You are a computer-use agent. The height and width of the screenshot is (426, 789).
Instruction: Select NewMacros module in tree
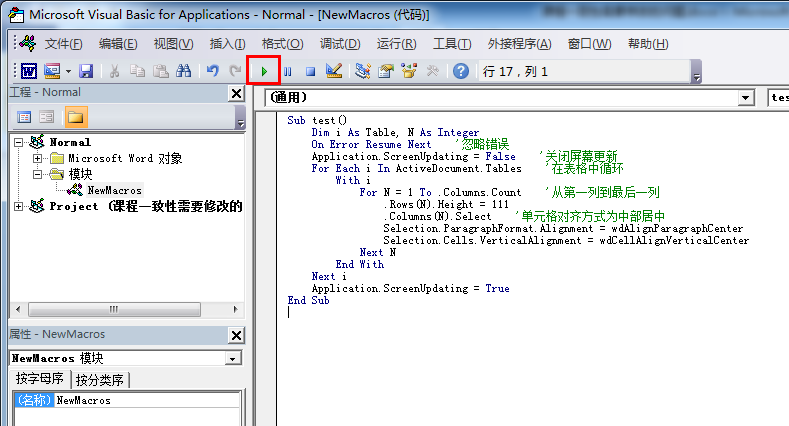114,190
